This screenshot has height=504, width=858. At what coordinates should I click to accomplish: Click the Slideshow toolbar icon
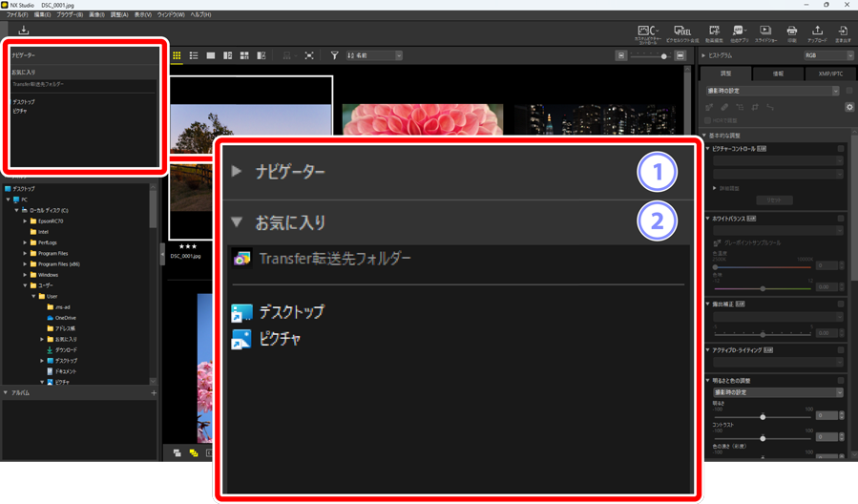tap(765, 33)
